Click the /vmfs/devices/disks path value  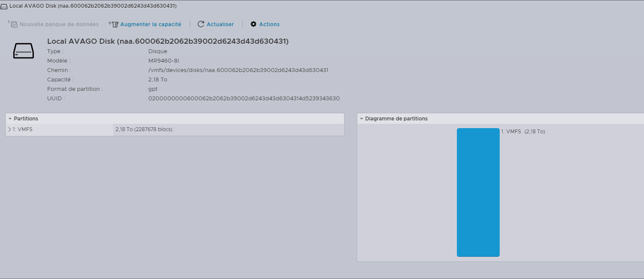coord(238,70)
